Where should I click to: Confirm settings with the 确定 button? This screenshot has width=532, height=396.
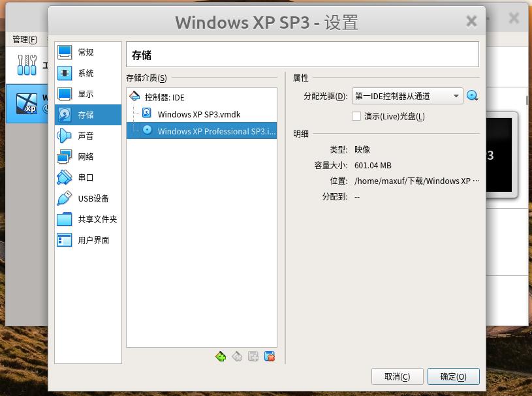click(x=453, y=376)
